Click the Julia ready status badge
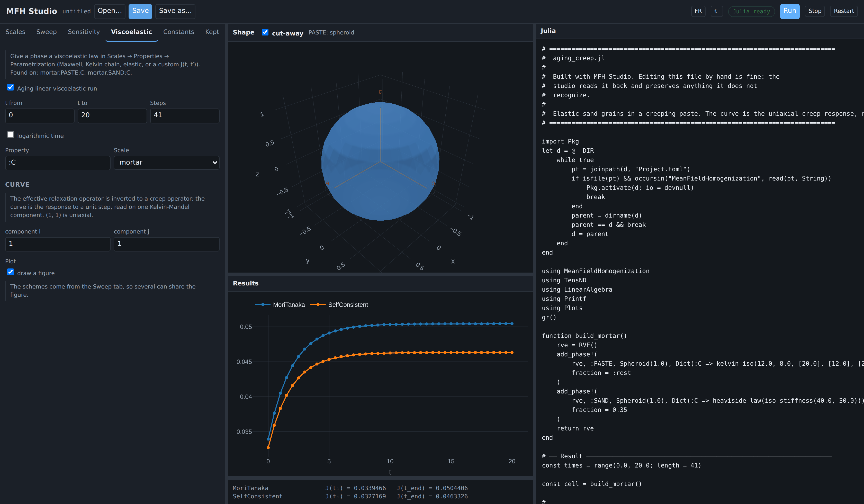The image size is (864, 504). coord(751,11)
